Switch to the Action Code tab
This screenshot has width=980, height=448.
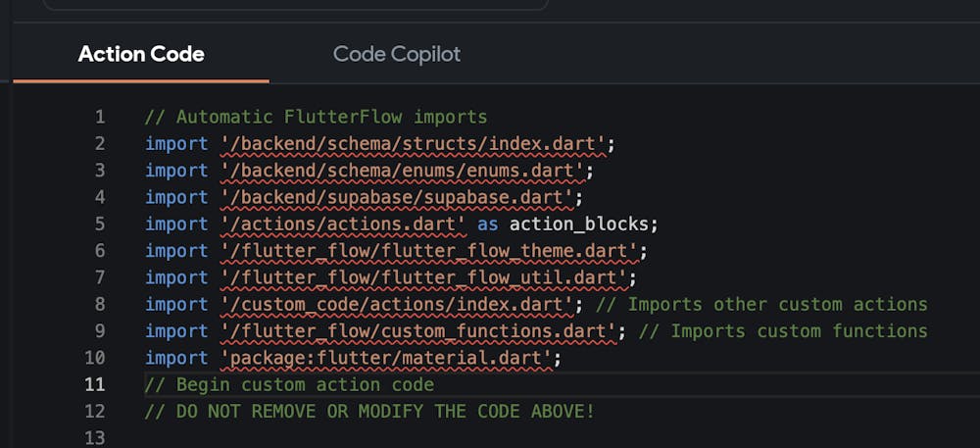click(x=141, y=54)
